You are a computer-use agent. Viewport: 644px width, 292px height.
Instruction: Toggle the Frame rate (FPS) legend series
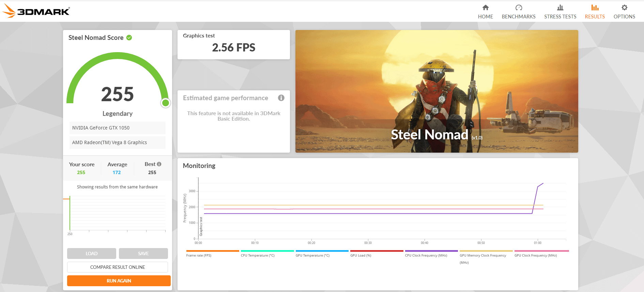pos(213,253)
